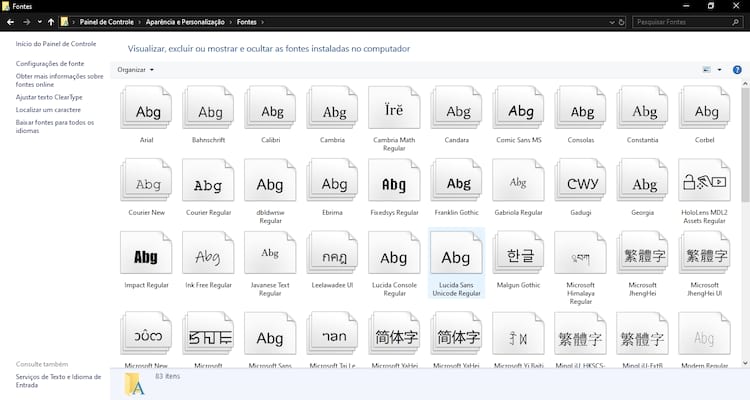Select Microsoft Himalaya Regular font
The width and height of the screenshot is (750, 400).
(580, 253)
